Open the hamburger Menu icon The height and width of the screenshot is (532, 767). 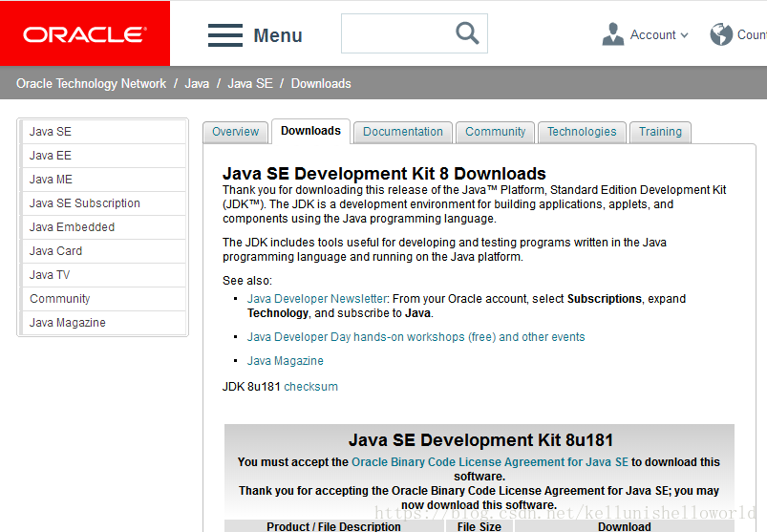pos(225,35)
